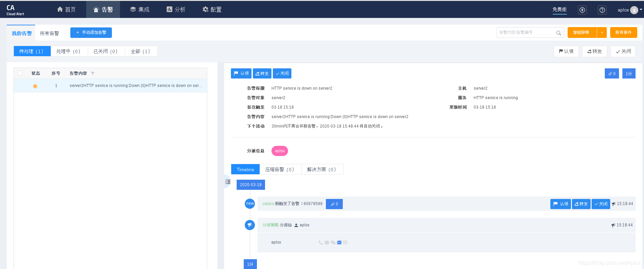Click megaphone icon beside zabbix row 15:18:44
This screenshot has height=269, width=644.
(x=613, y=204)
